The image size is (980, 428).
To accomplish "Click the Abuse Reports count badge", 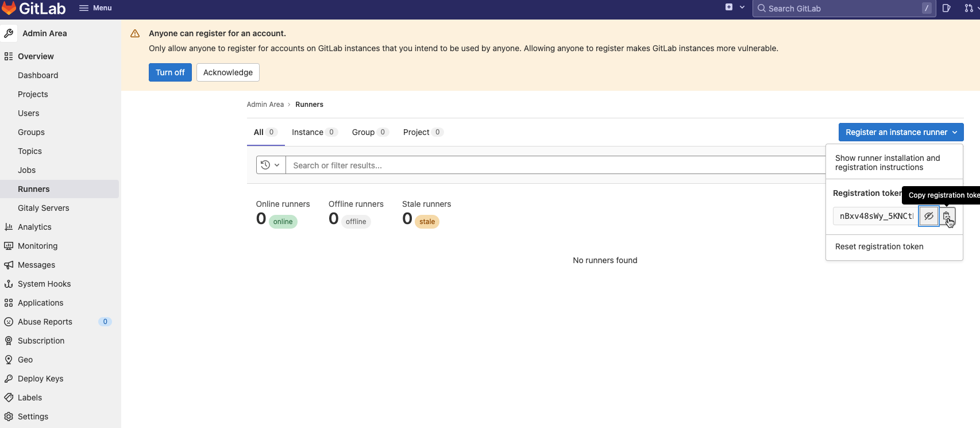I will [105, 322].
